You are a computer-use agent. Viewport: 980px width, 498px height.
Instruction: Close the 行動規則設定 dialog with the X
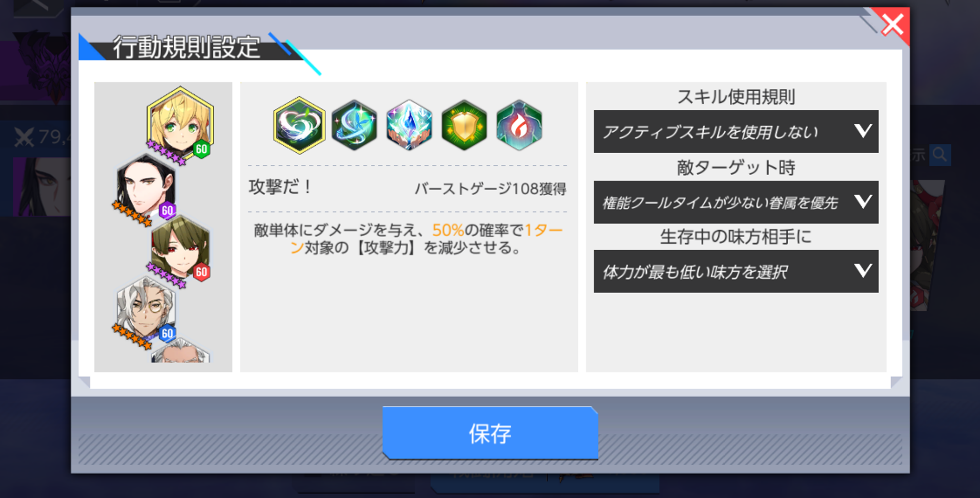pyautogui.click(x=892, y=25)
